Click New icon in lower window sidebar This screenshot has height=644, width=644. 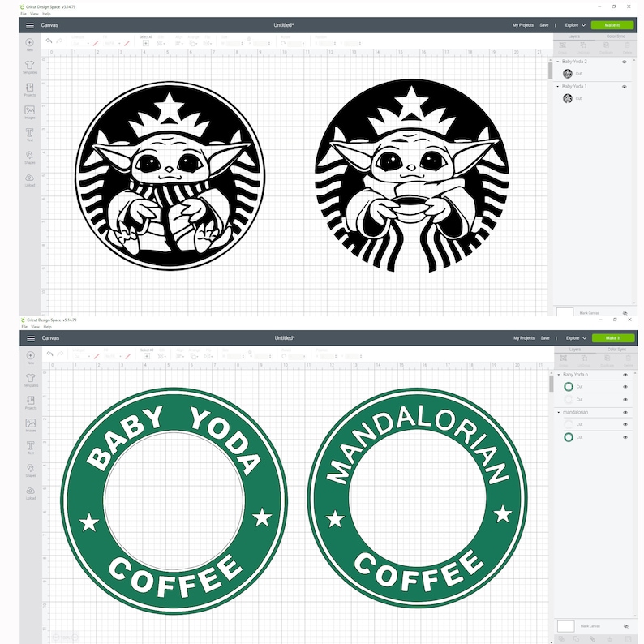click(x=30, y=358)
